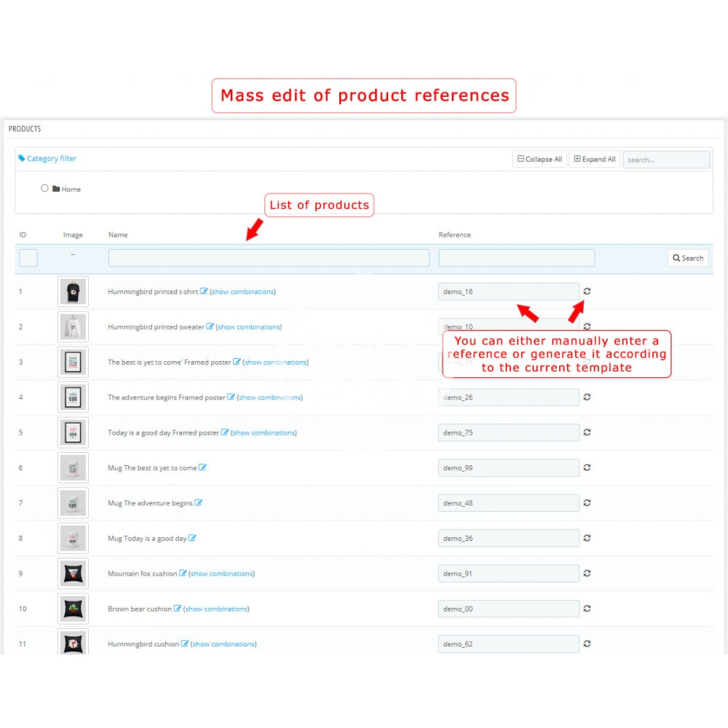Click the category search field
The height and width of the screenshot is (728, 728).
666,159
